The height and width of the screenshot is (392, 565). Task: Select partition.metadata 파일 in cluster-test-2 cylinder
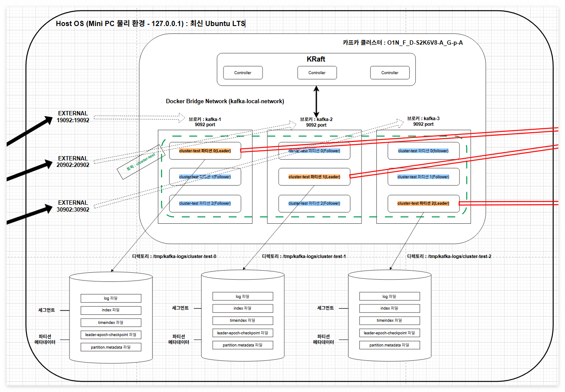point(389,345)
